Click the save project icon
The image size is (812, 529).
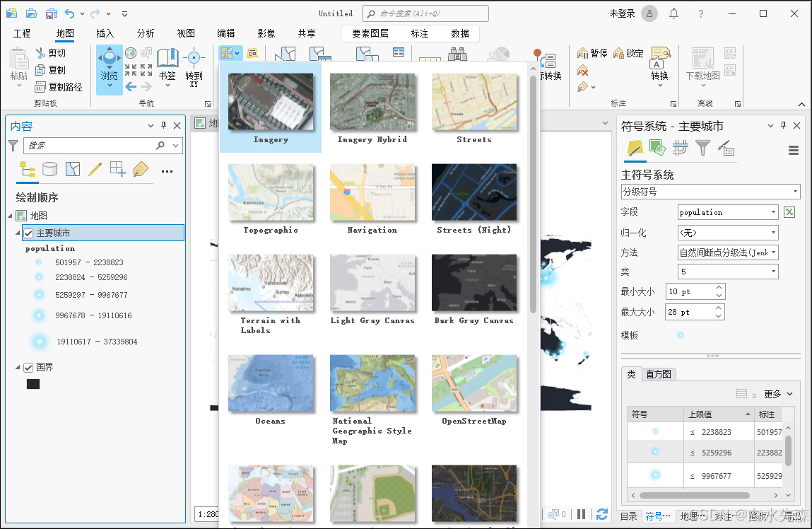pyautogui.click(x=52, y=13)
